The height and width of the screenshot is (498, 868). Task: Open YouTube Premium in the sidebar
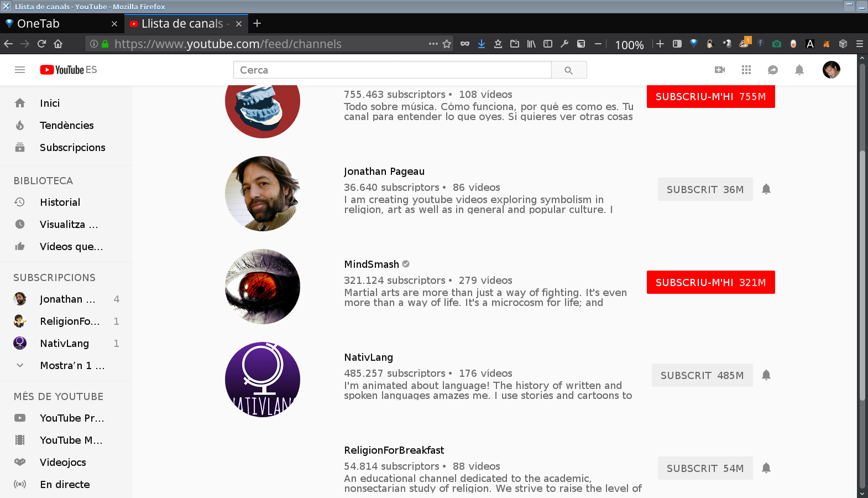[x=66, y=418]
